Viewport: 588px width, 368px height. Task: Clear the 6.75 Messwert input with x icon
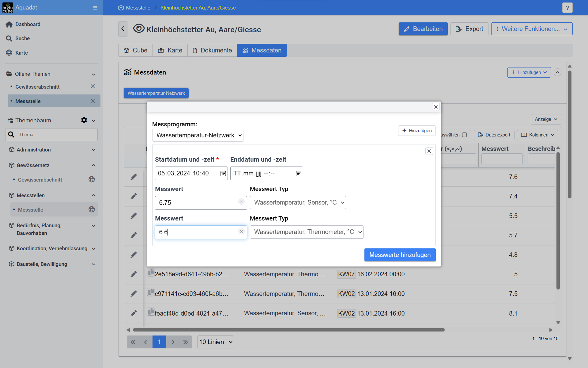click(241, 202)
